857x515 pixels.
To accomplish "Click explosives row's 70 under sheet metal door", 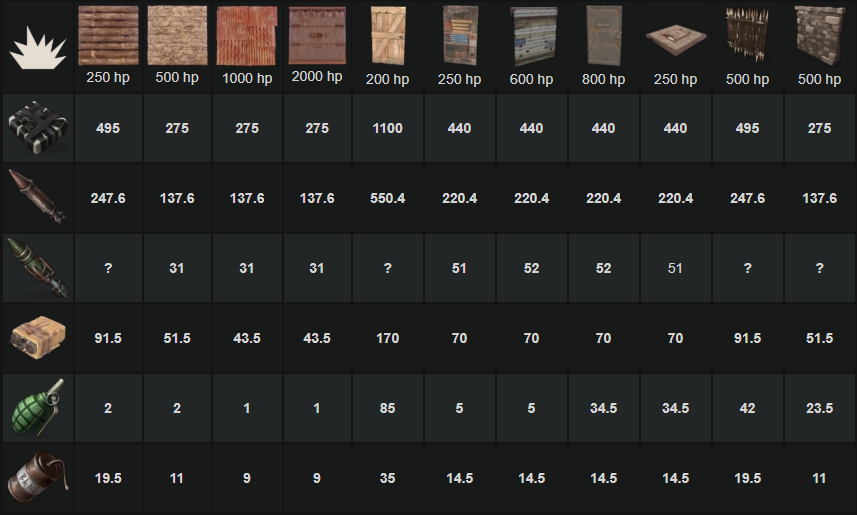I will tap(460, 338).
